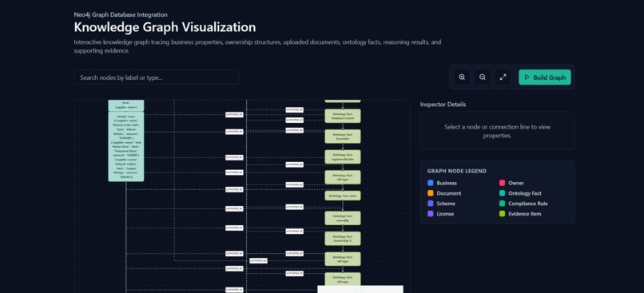Viewport: 644px width, 293px height.
Task: Click the Compliance Rule legend label
Action: (528, 204)
